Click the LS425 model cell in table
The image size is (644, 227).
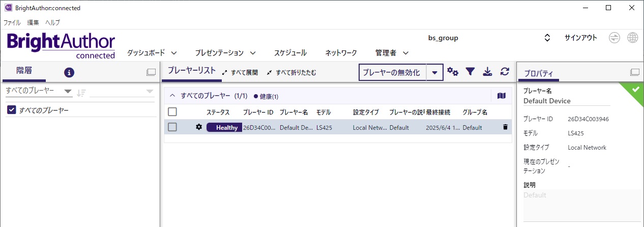324,128
